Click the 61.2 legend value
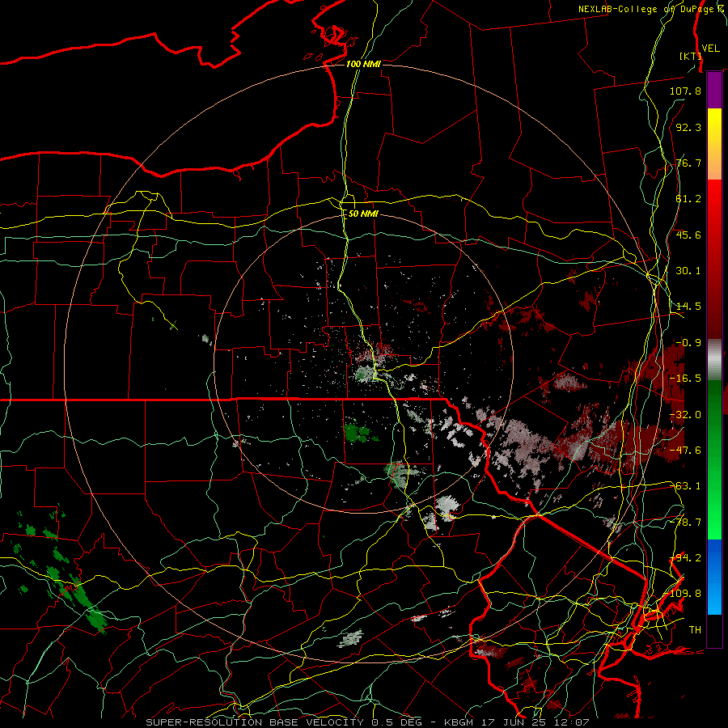 coord(688,199)
